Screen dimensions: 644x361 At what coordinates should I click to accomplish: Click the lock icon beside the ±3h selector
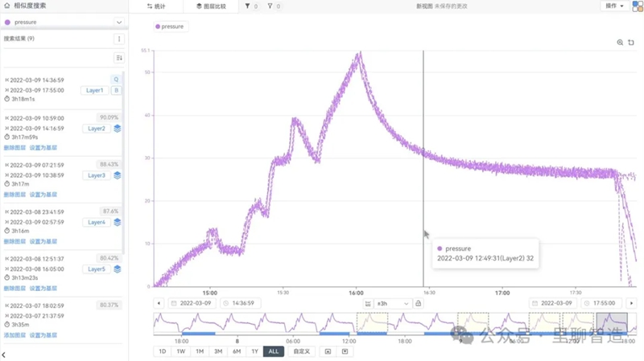[419, 303]
